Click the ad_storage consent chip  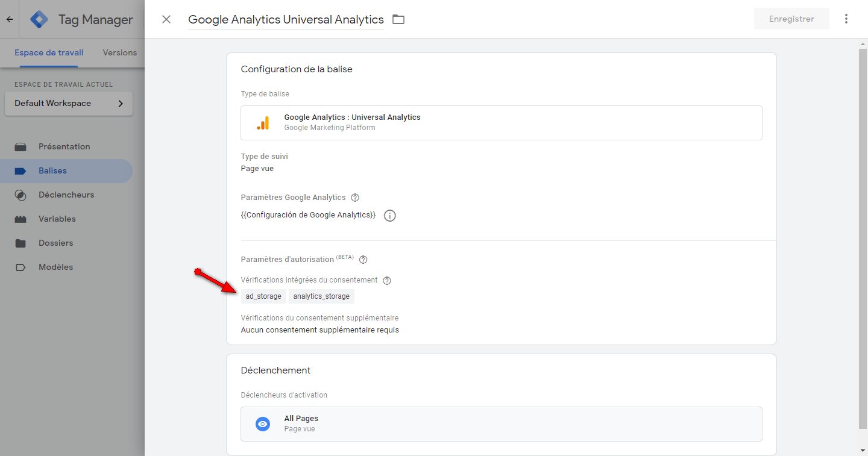[263, 296]
